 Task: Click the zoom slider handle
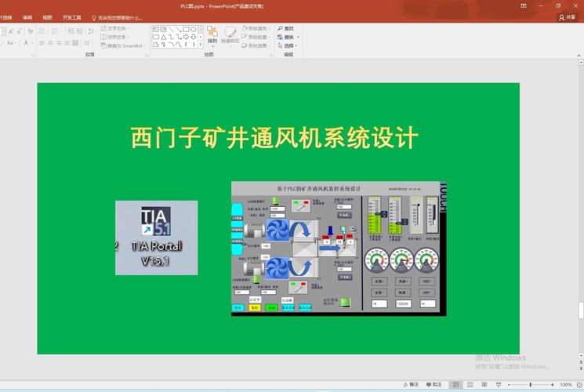click(x=531, y=384)
